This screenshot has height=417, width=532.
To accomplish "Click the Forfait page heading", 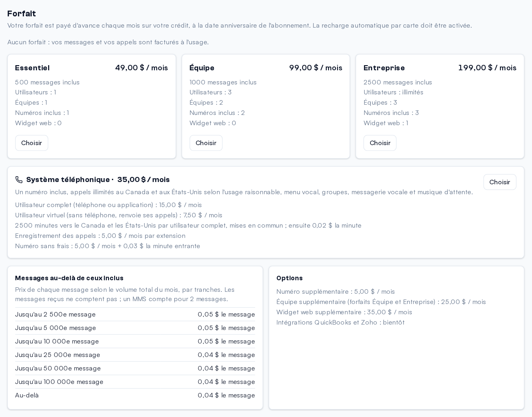I will pos(21,13).
